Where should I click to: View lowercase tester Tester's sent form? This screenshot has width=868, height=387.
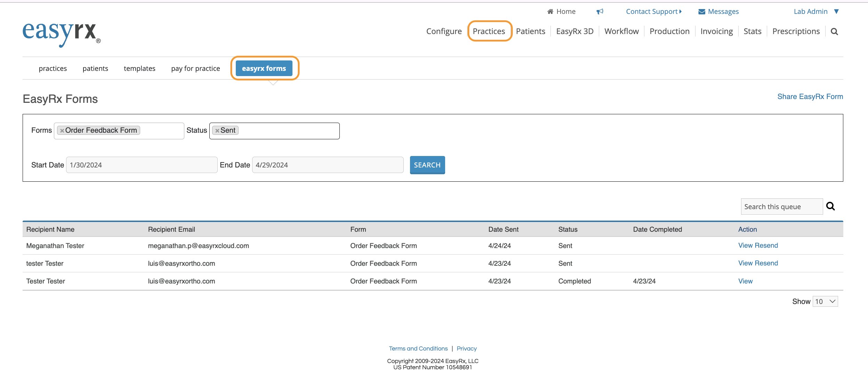746,263
